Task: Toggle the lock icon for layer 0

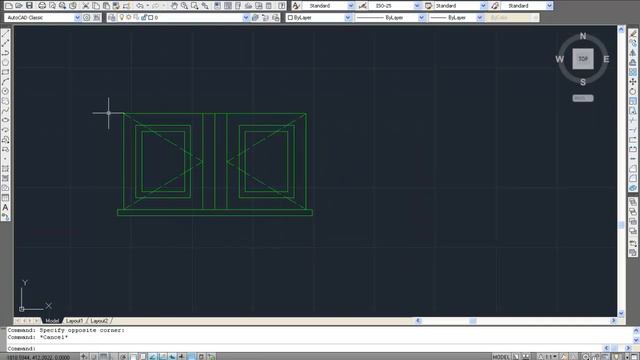Action: click(144, 18)
